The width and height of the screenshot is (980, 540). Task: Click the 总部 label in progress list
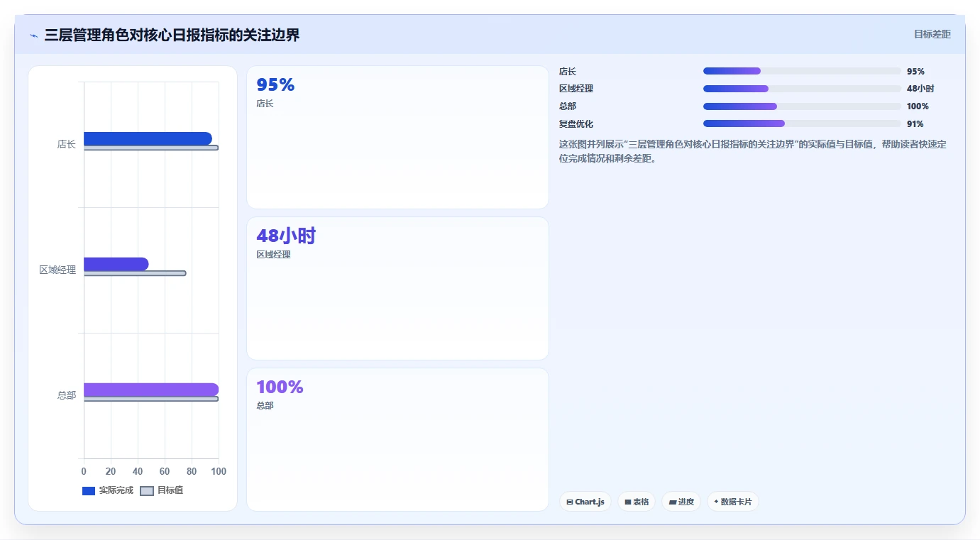(568, 106)
